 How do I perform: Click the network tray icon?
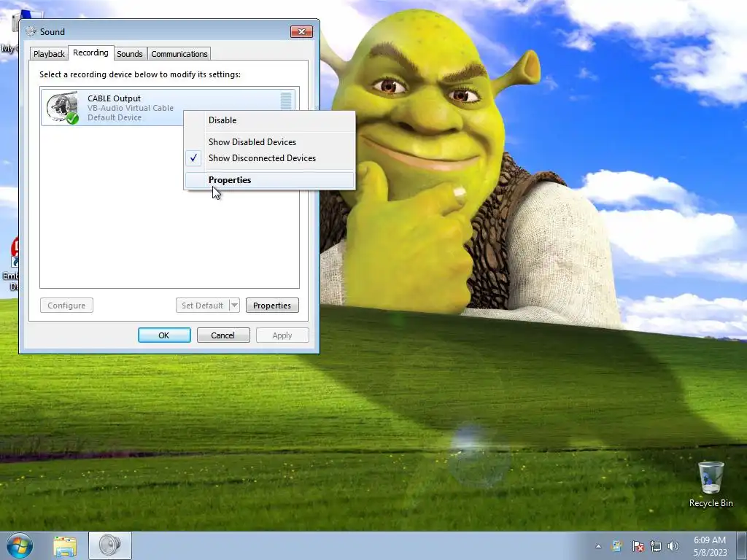[656, 547]
